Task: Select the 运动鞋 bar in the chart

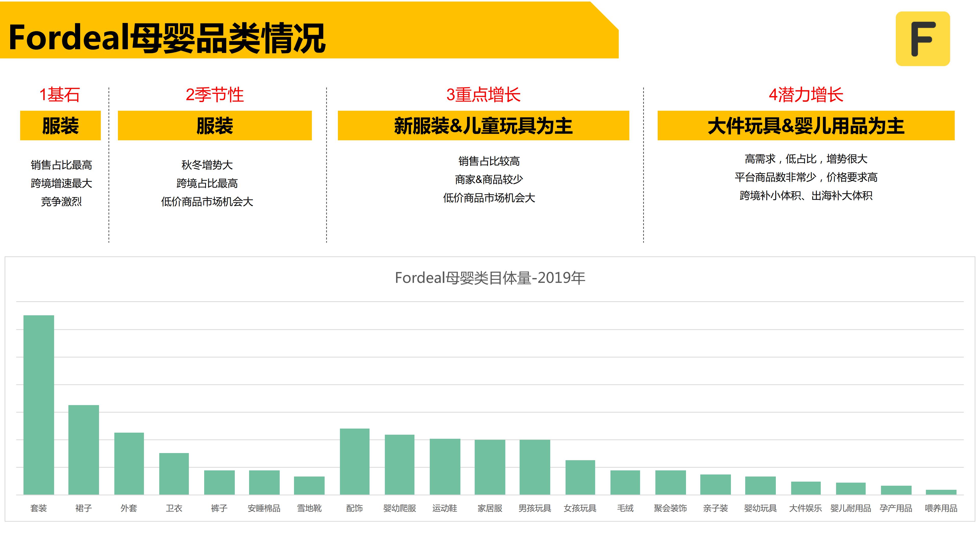Action: pyautogui.click(x=445, y=467)
